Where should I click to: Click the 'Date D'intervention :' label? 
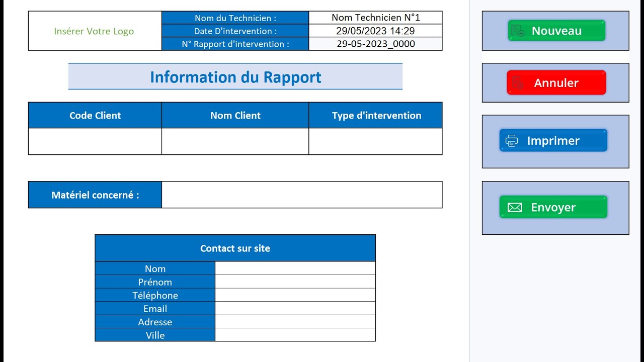[235, 31]
